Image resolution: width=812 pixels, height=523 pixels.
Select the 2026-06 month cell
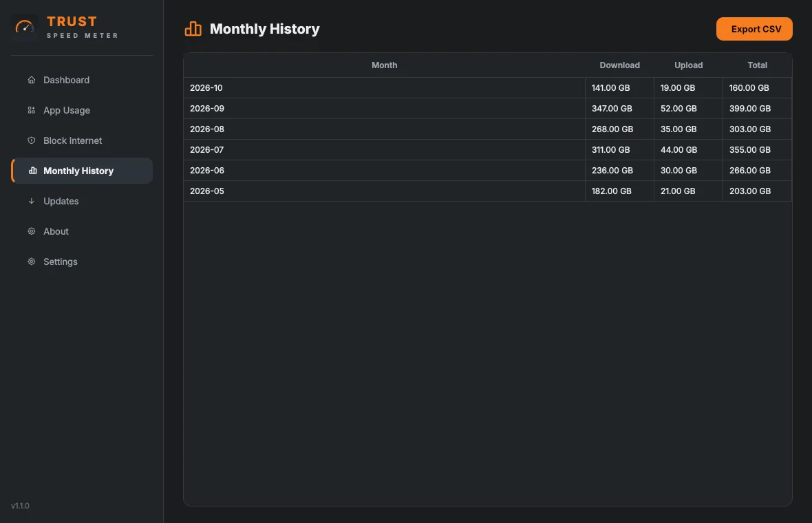384,171
